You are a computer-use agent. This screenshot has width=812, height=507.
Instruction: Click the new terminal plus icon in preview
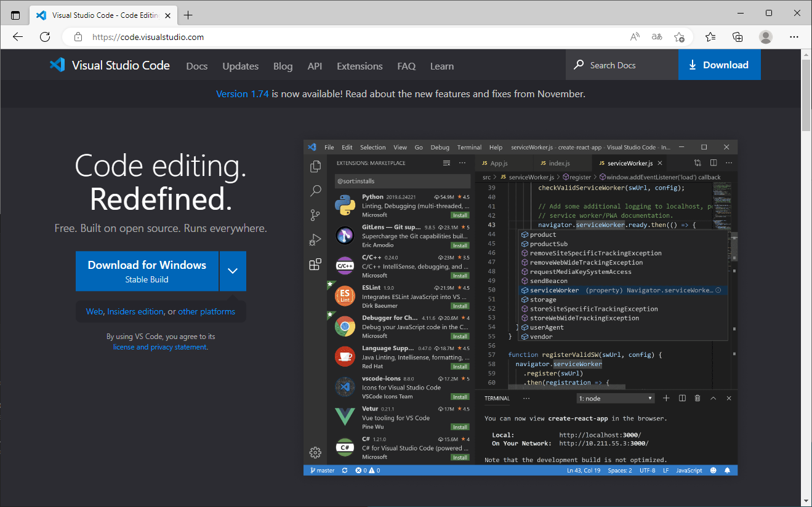(666, 398)
